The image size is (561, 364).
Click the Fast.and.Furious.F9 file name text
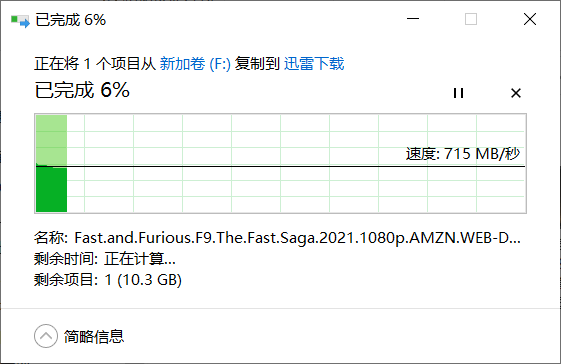click(x=297, y=238)
